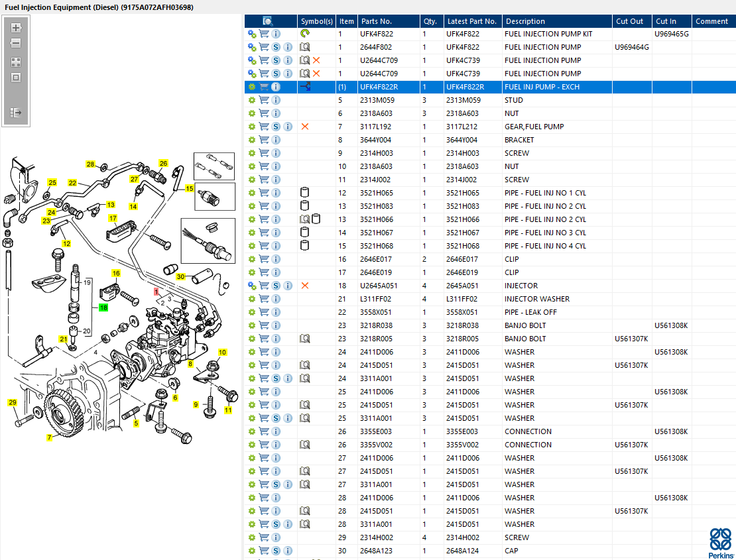Open assembly gears icon for 2644F802 row
The width and height of the screenshot is (736, 560).
pyautogui.click(x=252, y=47)
